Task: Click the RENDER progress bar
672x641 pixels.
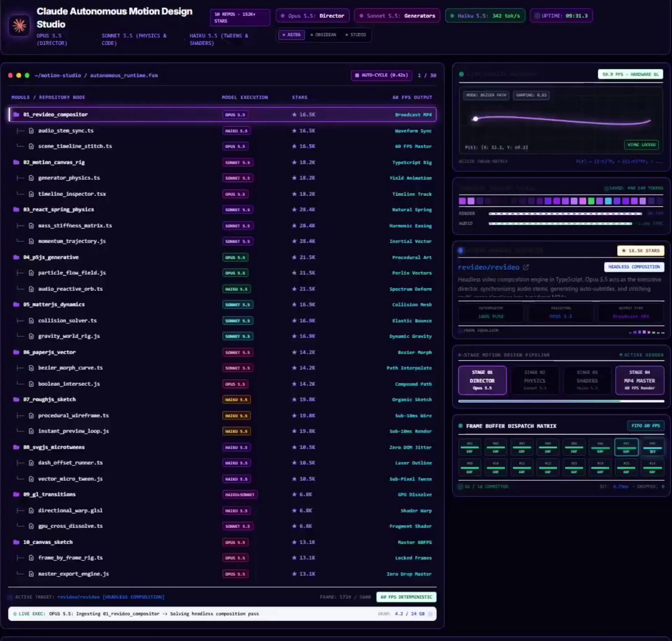Action: (565, 214)
